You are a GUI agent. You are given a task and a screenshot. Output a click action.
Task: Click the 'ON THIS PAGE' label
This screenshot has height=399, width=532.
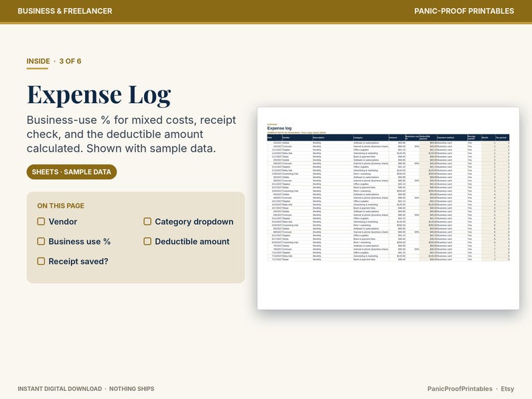click(61, 206)
